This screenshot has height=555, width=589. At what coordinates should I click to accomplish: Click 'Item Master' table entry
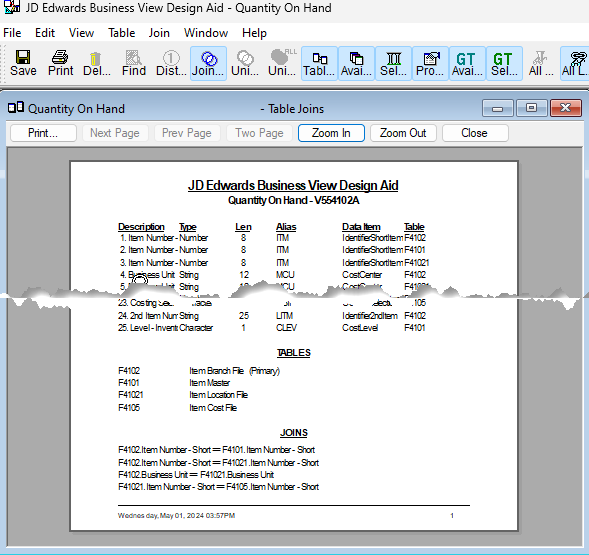click(x=210, y=383)
